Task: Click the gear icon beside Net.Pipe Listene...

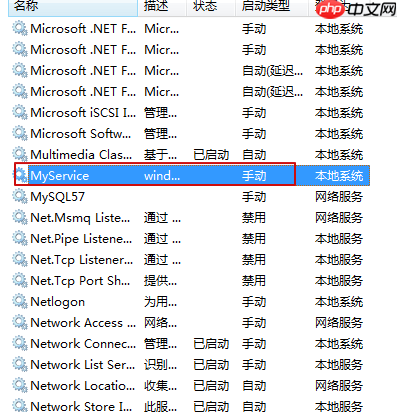Action: tap(20, 238)
